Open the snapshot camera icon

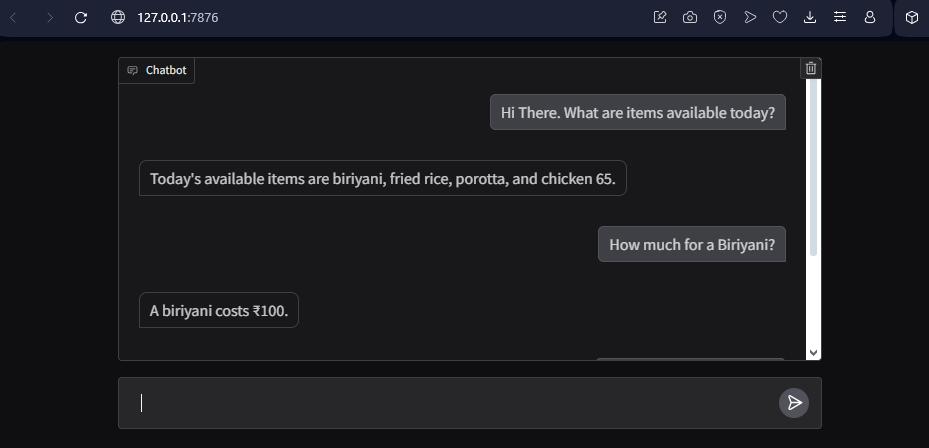click(x=690, y=18)
